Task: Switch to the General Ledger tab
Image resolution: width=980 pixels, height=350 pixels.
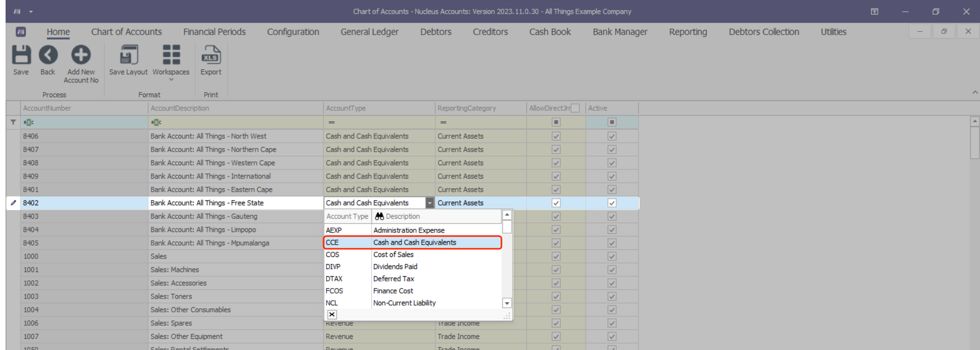Action: pyautogui.click(x=369, y=32)
